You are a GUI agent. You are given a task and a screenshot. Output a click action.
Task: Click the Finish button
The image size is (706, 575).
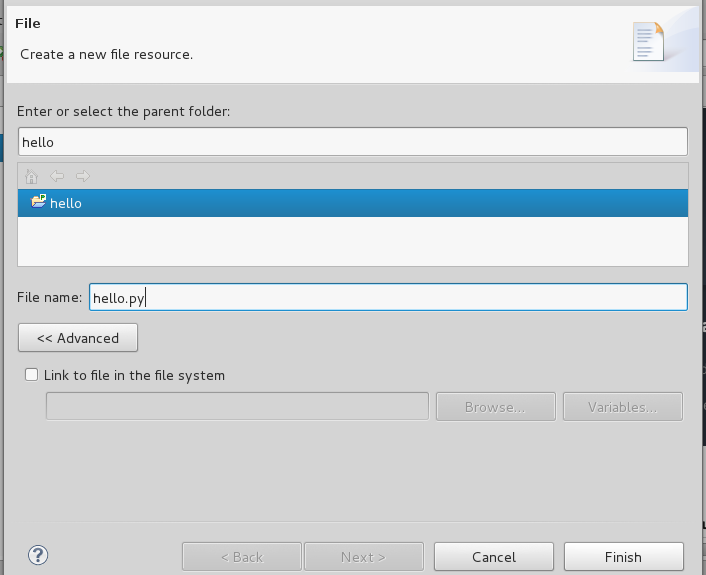click(x=624, y=557)
